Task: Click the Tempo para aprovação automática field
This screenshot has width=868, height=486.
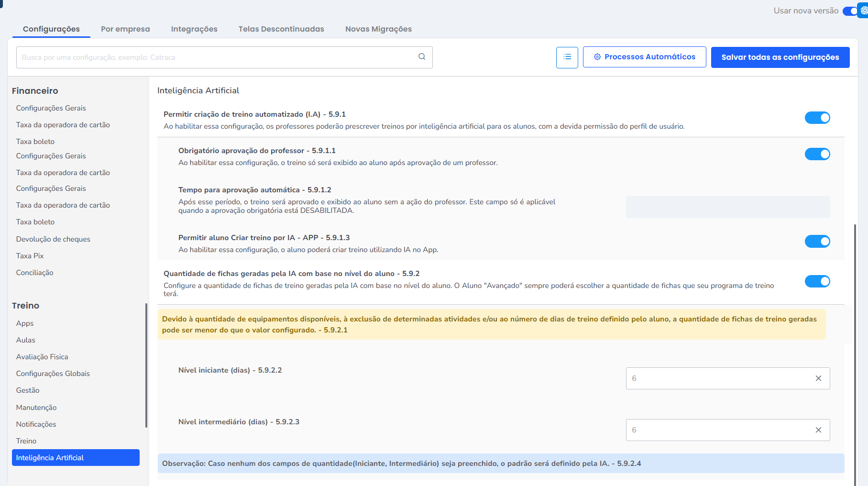Action: pyautogui.click(x=727, y=207)
